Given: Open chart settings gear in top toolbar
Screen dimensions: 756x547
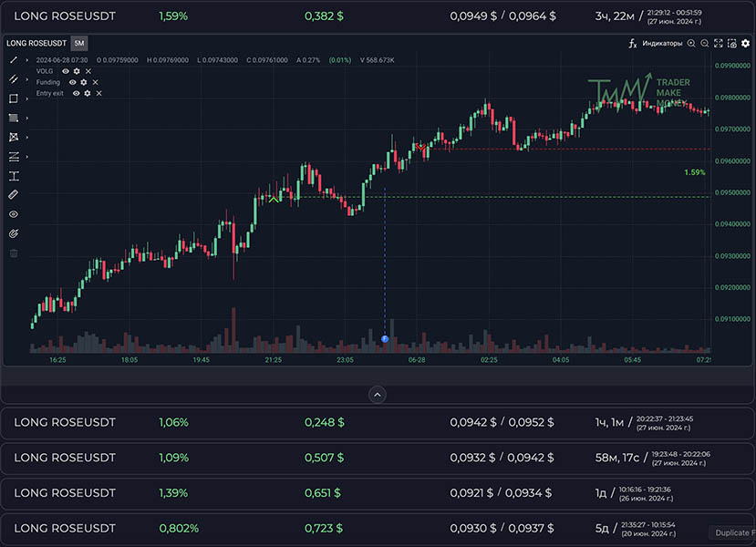Looking at the screenshot, I should click(745, 43).
